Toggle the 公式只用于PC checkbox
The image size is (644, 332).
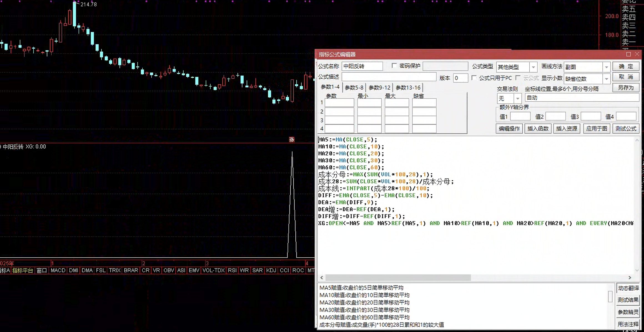[x=474, y=78]
